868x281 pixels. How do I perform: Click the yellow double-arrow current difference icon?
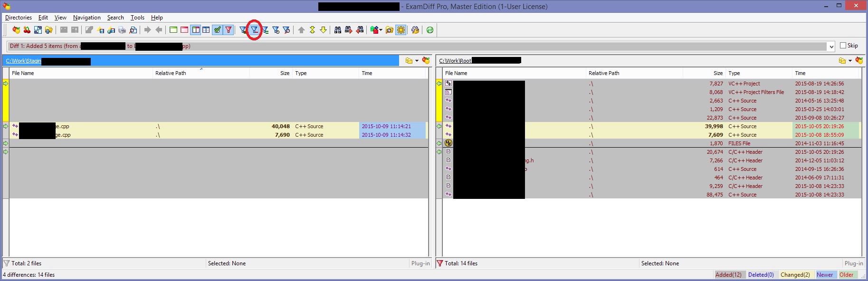click(x=312, y=30)
